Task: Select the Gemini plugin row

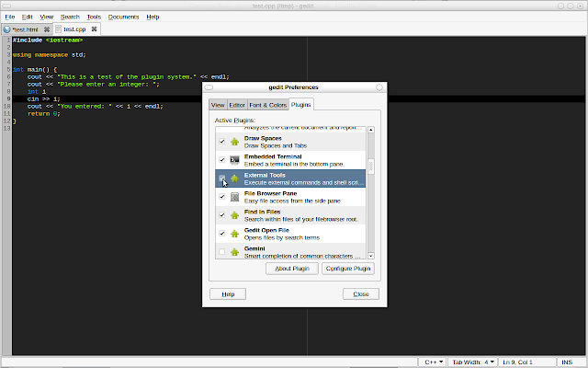Action: [290, 251]
